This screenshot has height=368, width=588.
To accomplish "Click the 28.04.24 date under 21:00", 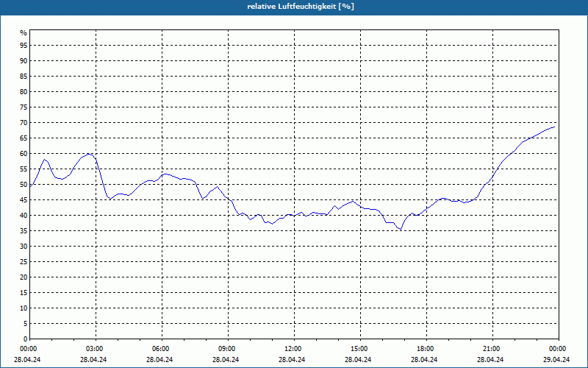I will coord(490,360).
